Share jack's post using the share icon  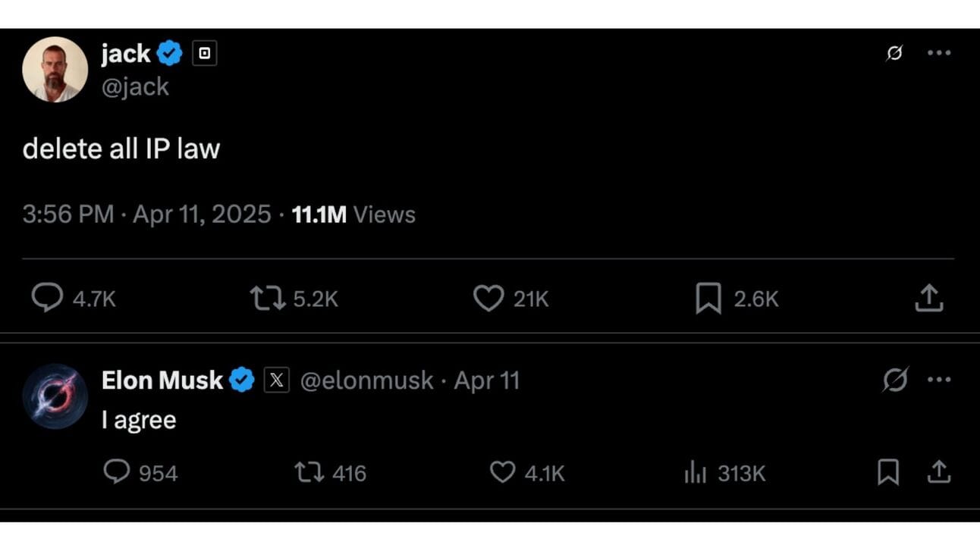point(928,299)
